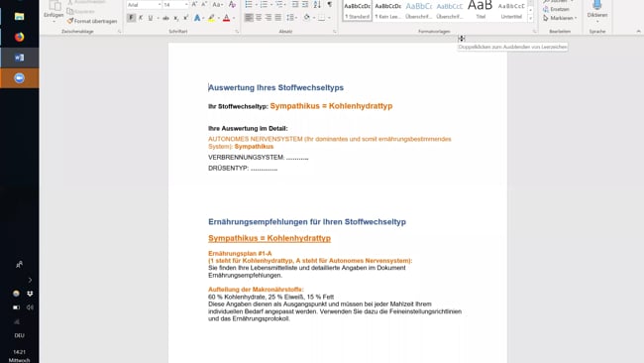This screenshot has height=363, width=644.
Task: Apply paragraph borders
Action: [322, 18]
